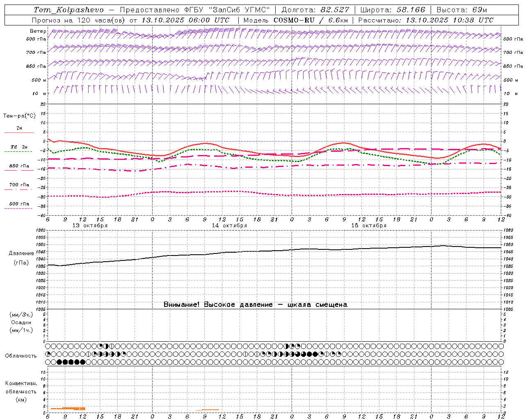Select the '13 октября' date label

[x=90, y=226]
